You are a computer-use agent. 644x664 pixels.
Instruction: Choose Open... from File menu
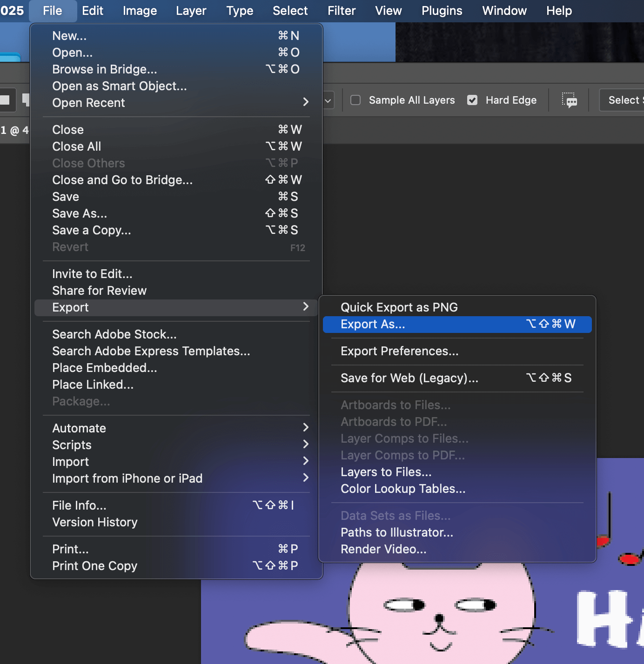coord(176,53)
